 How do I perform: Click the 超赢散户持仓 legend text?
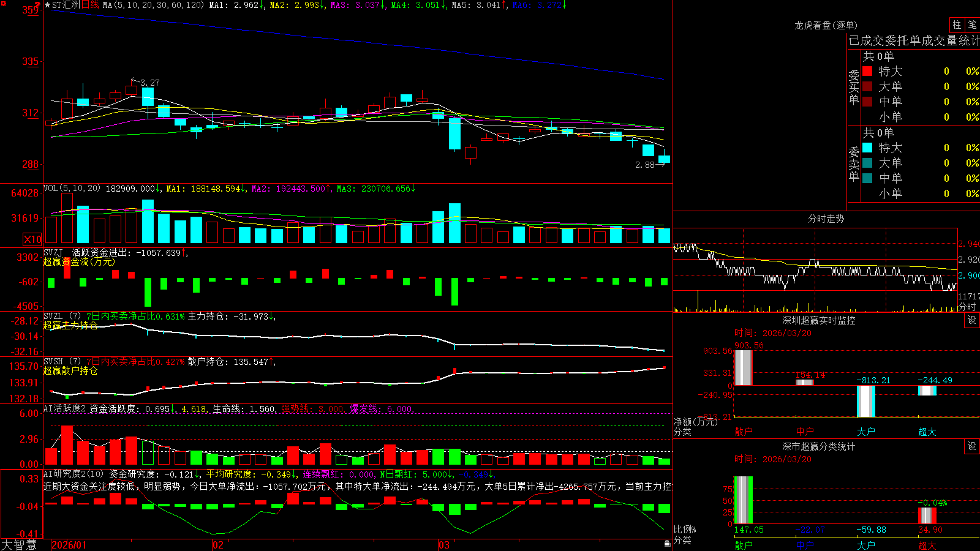pyautogui.click(x=70, y=370)
